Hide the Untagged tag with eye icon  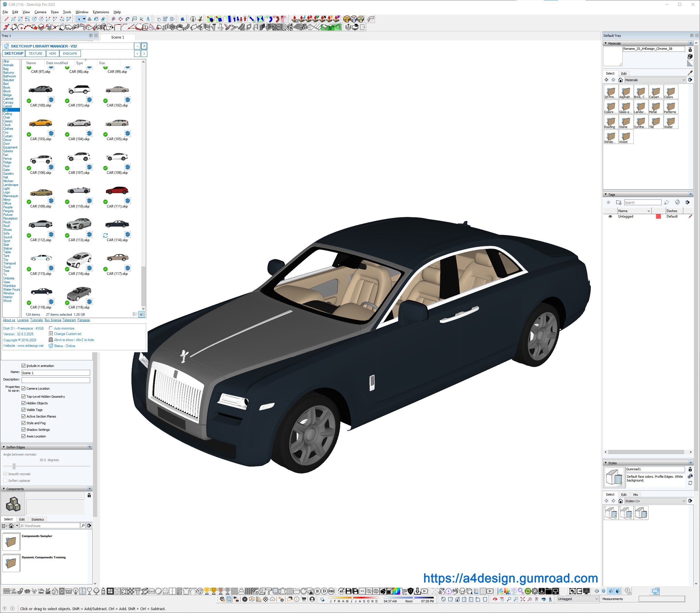pos(610,216)
